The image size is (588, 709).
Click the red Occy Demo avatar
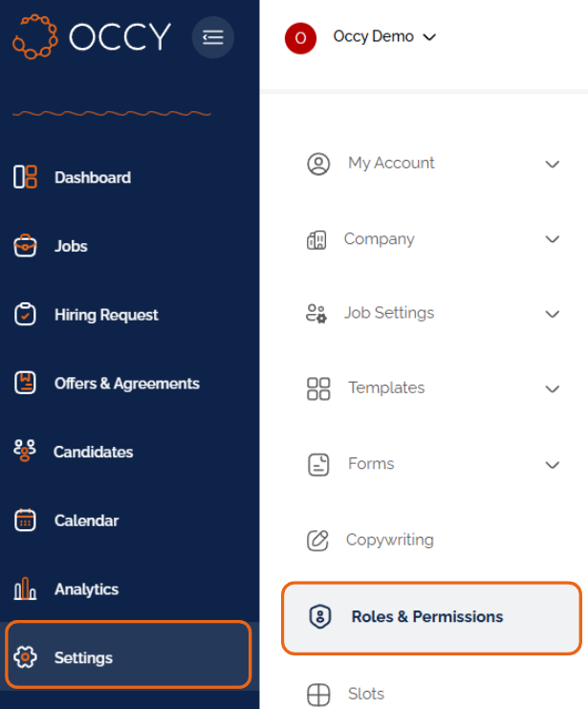pos(300,38)
